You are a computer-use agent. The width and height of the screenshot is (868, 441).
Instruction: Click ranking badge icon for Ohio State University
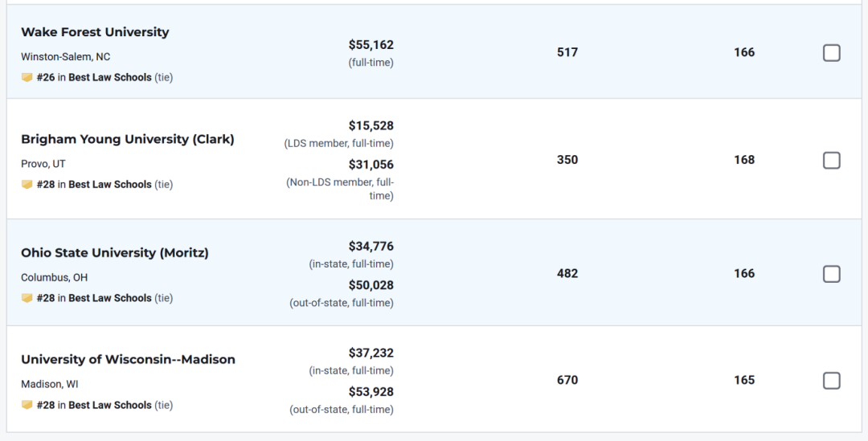point(27,298)
